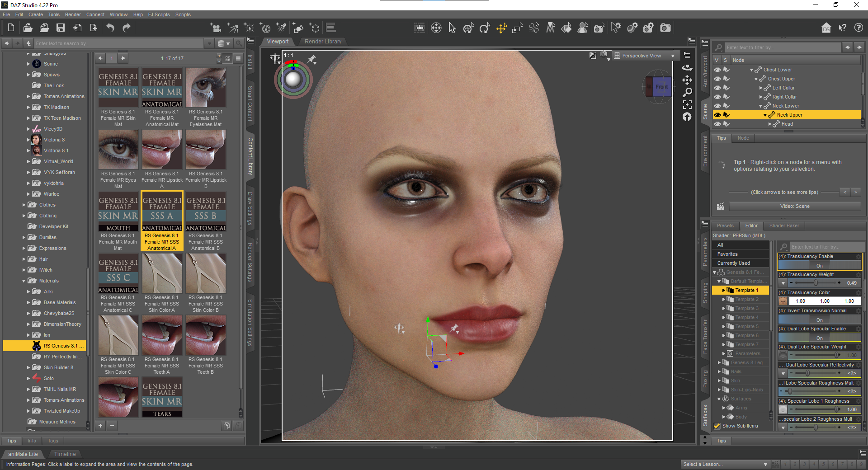This screenshot has width=868, height=470.
Task: Collapse the Materials folder
Action: 24,281
